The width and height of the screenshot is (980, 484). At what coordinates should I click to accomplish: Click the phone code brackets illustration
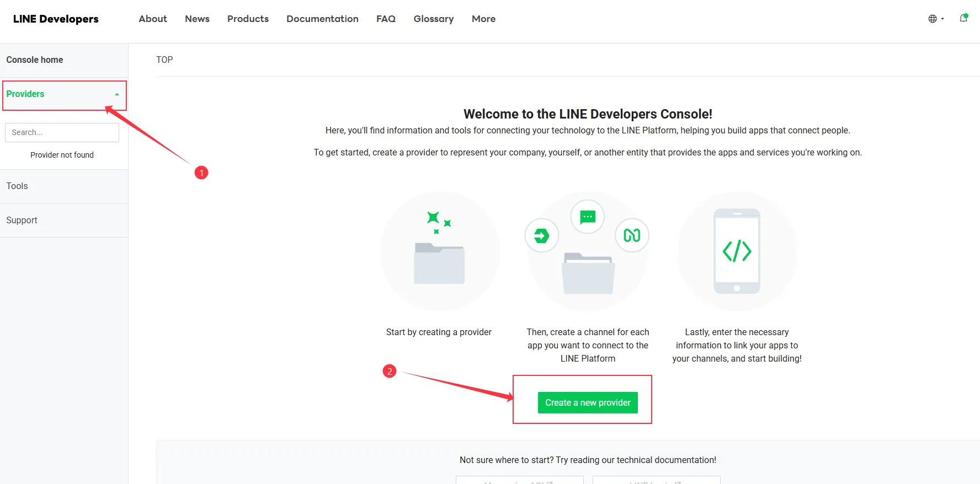737,251
